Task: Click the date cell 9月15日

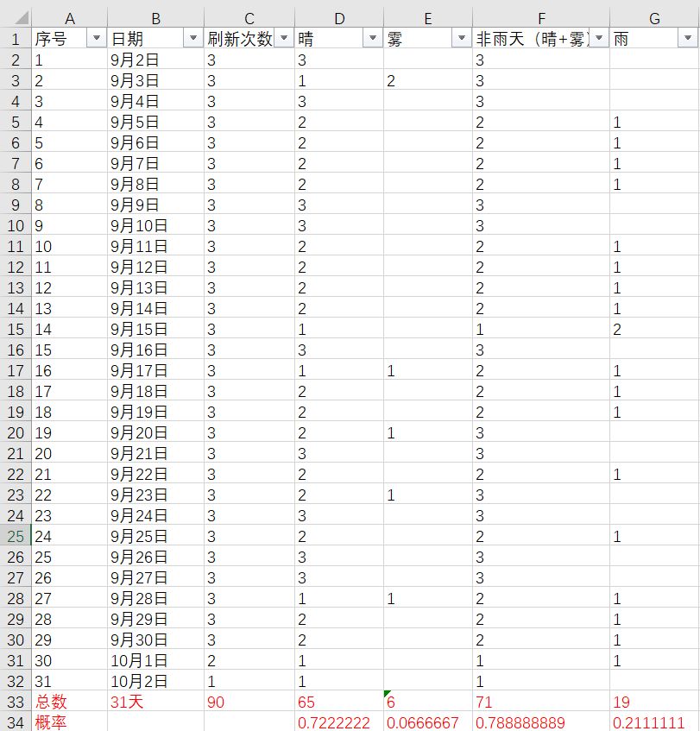Action: point(155,329)
